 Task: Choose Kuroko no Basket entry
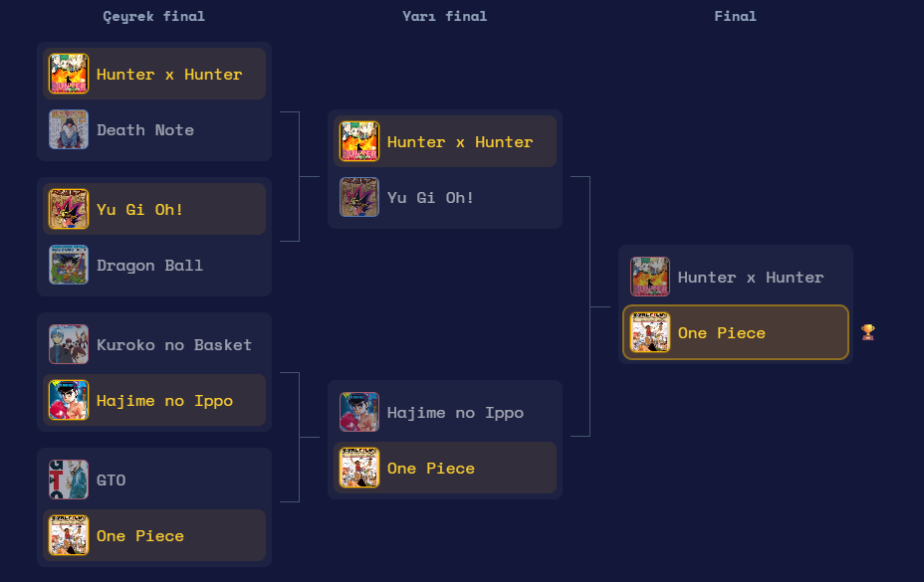pyautogui.click(x=154, y=344)
